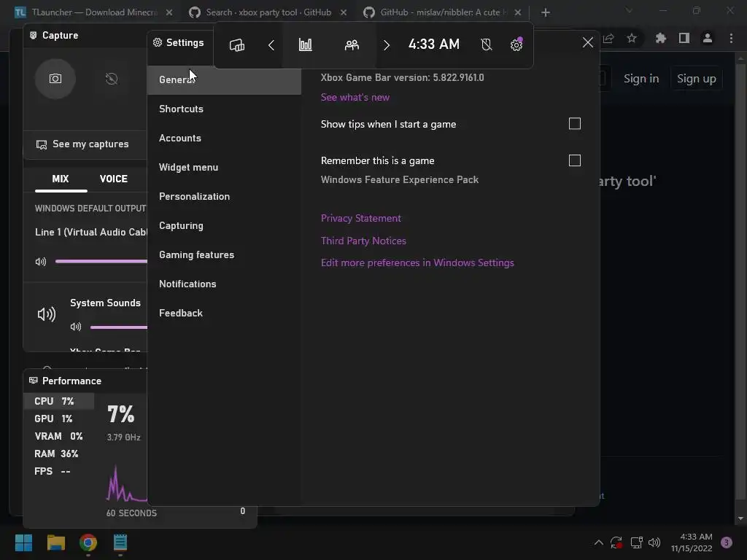Mute System Sounds small speaker icon

[x=76, y=327]
